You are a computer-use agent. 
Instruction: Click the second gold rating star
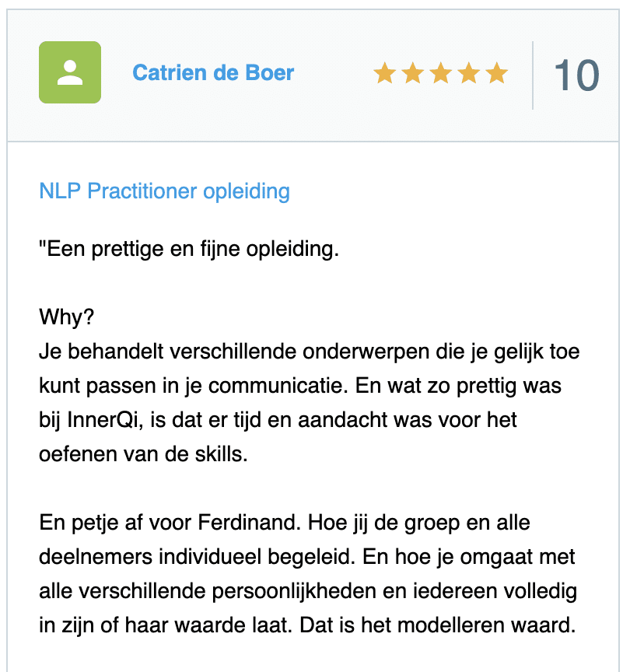[x=412, y=74]
